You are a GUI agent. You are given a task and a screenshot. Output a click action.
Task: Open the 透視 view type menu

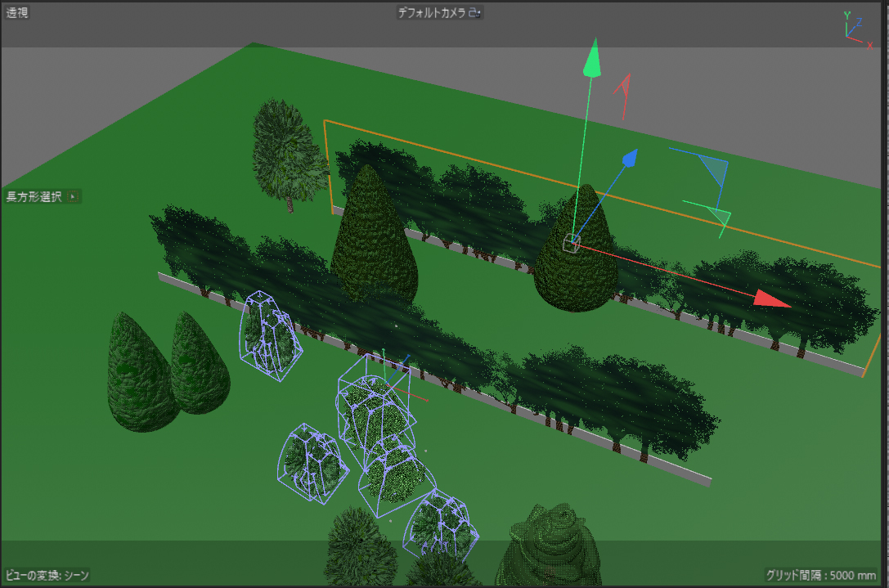[17, 13]
